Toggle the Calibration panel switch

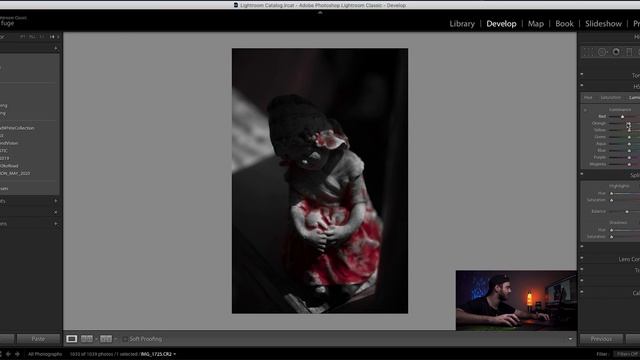point(582,292)
